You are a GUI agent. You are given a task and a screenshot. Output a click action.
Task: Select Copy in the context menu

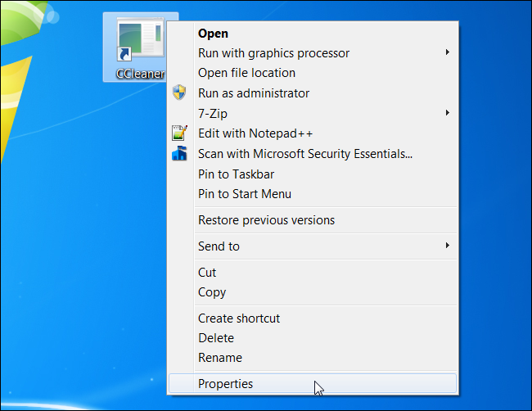coord(211,291)
